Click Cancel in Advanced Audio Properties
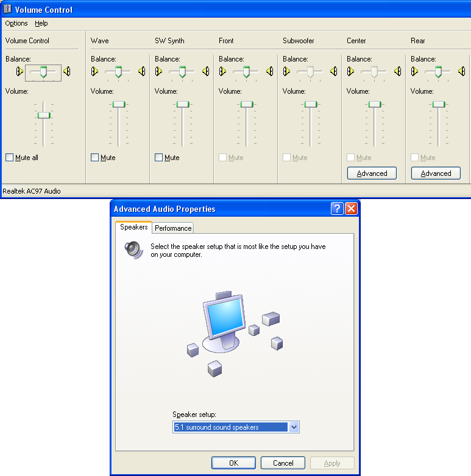This screenshot has height=476, width=471. pyautogui.click(x=283, y=463)
